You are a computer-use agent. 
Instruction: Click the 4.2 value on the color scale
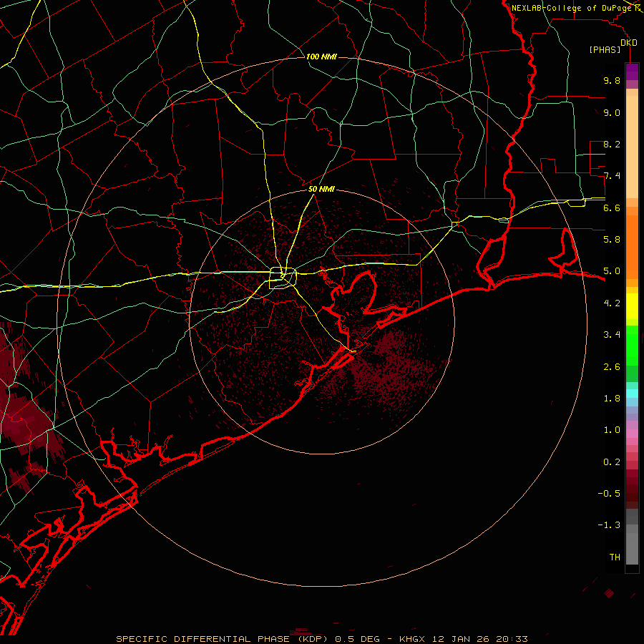coord(612,303)
